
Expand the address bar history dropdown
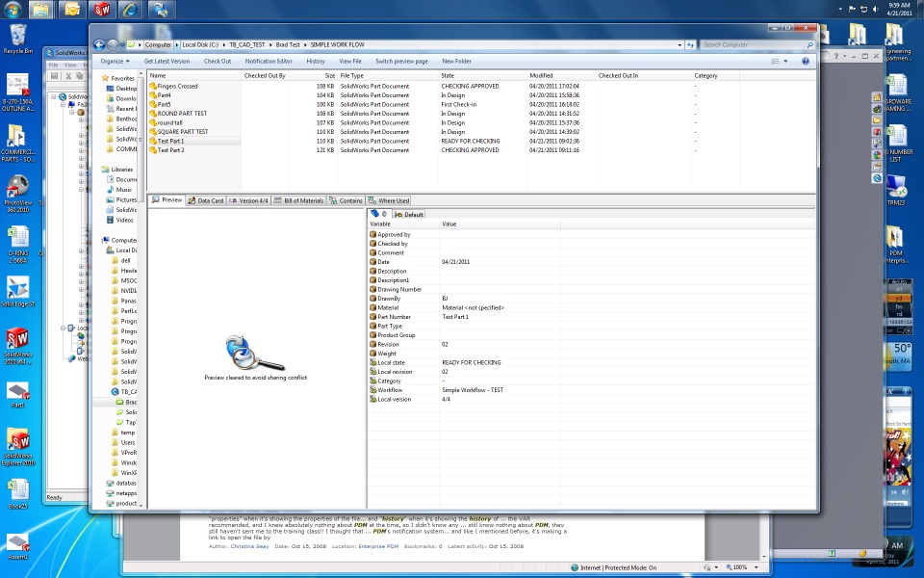point(680,45)
